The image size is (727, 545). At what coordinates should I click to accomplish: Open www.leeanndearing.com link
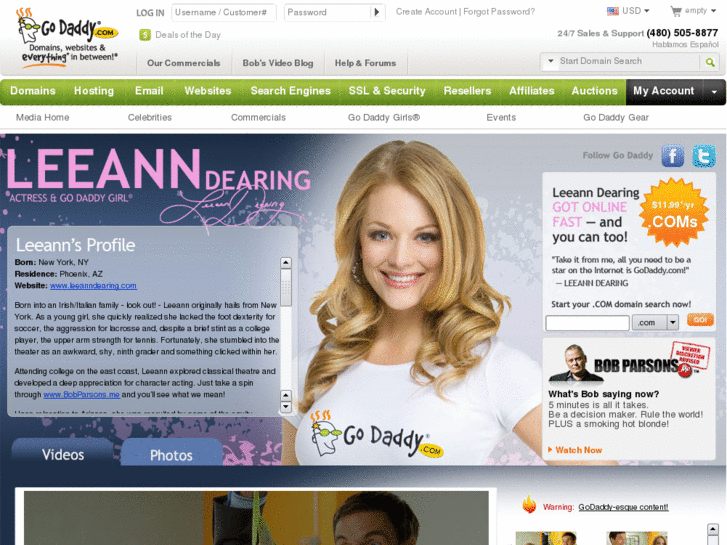pos(93,286)
